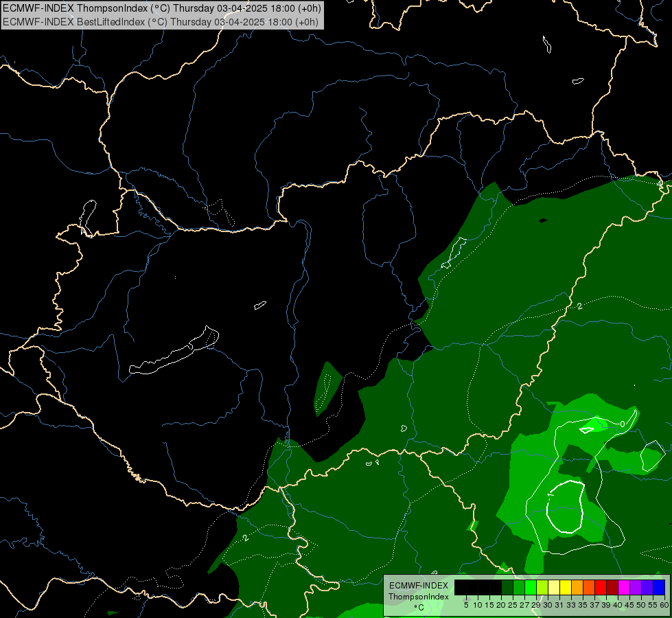Select the blue 55–60 legend swatch
672x618 pixels.
pyautogui.click(x=659, y=587)
